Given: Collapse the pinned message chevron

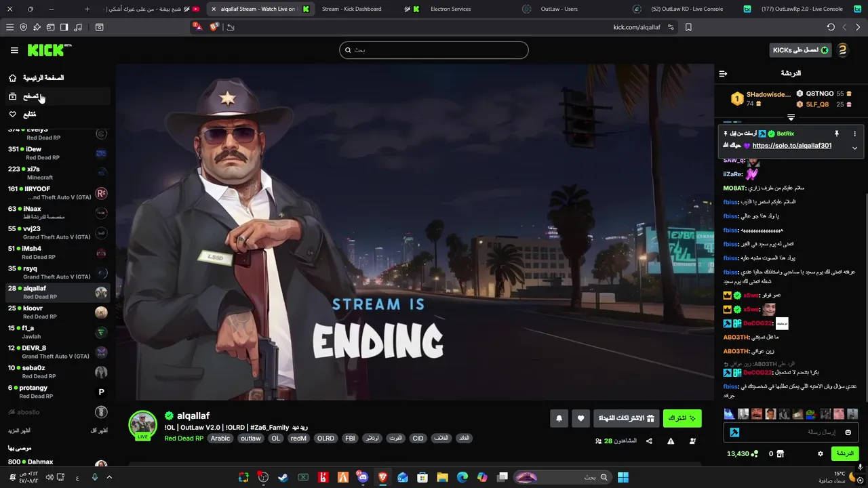Looking at the screenshot, I should (854, 148).
